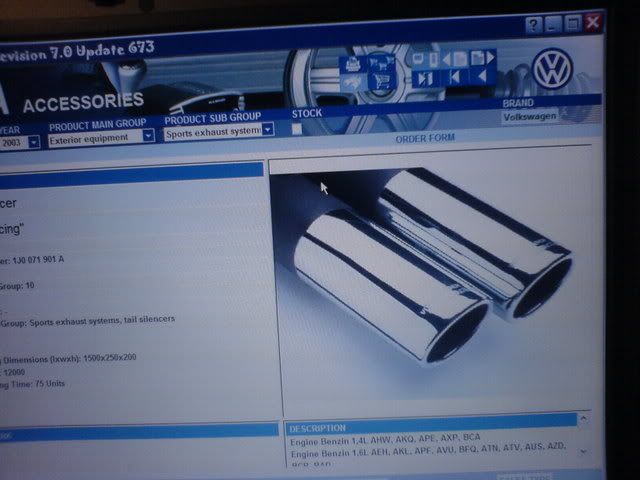The image size is (640, 480).
Task: Open the Product Main Group dropdown
Action: (x=148, y=136)
